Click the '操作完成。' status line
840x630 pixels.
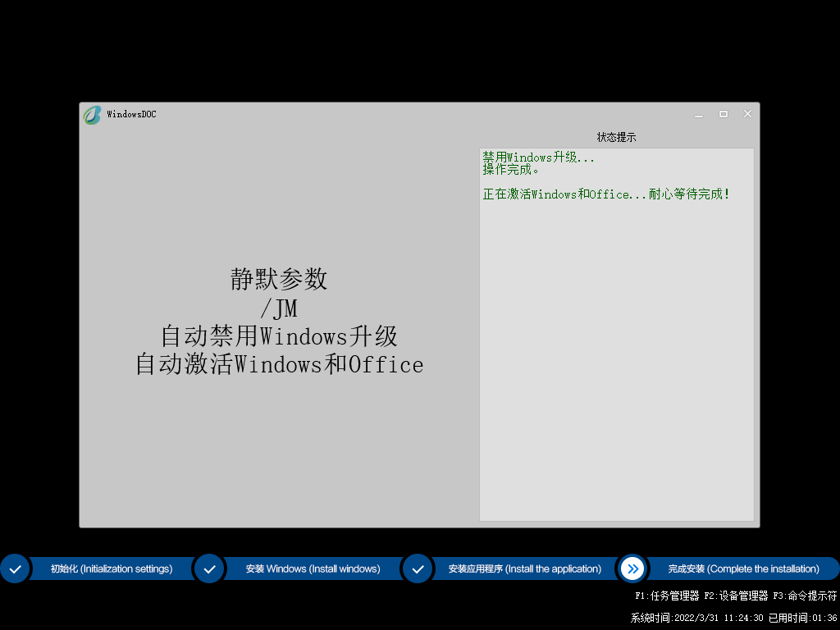[x=510, y=169]
